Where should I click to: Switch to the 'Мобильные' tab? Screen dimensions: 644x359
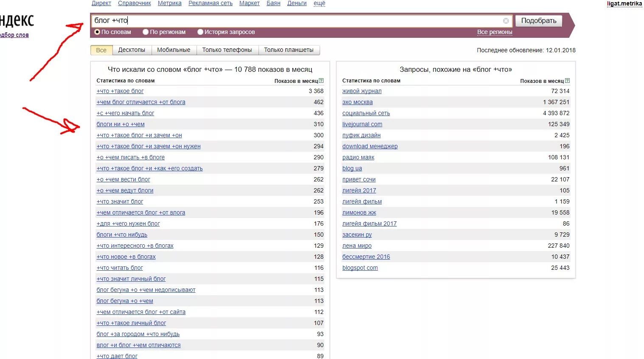[x=174, y=50]
